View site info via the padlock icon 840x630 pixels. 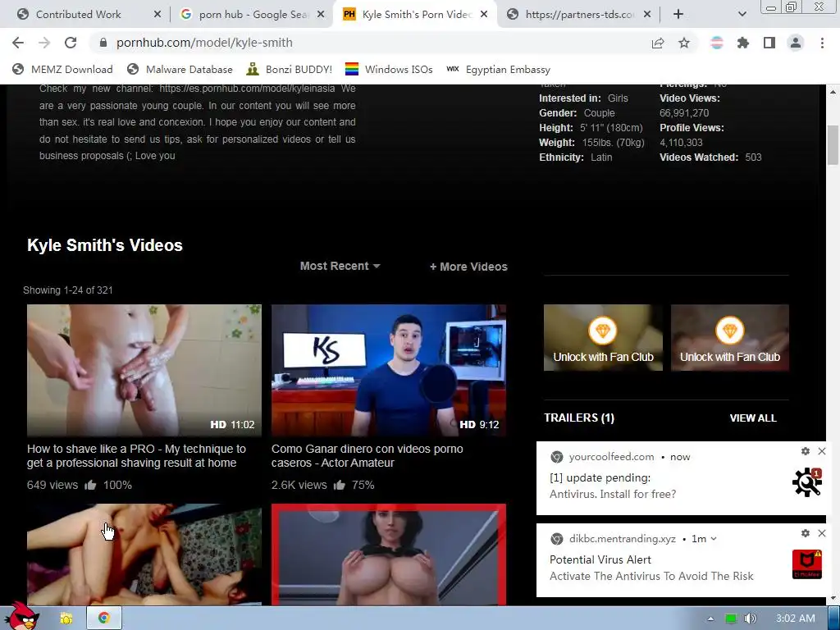(x=103, y=43)
